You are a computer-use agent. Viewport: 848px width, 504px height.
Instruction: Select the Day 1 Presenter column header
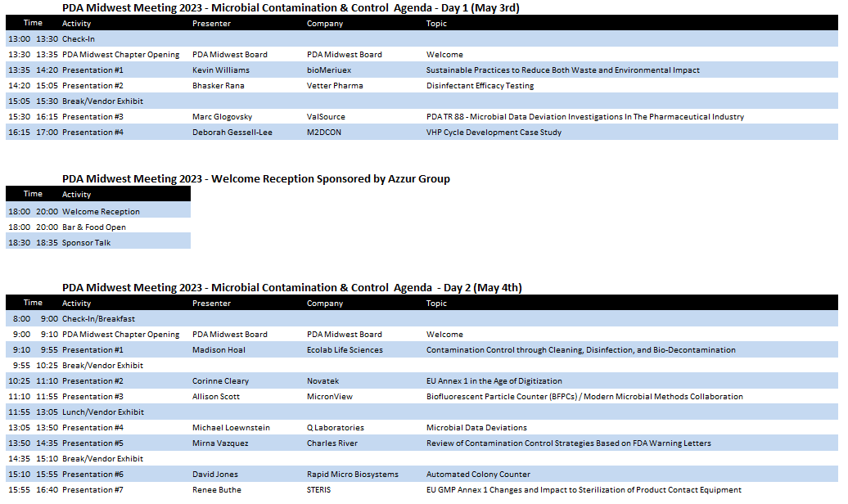tap(211, 24)
